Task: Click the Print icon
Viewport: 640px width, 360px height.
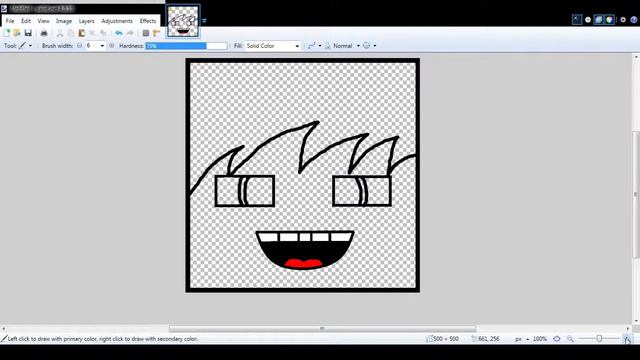Action: (x=44, y=33)
